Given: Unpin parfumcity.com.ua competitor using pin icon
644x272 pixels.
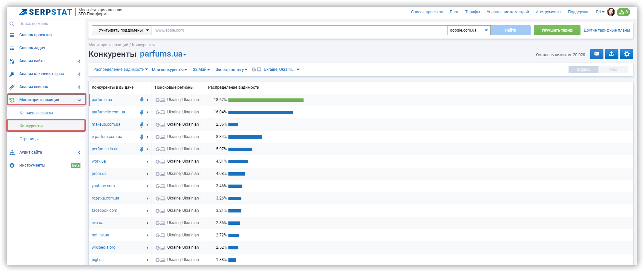Looking at the screenshot, I should 142,112.
